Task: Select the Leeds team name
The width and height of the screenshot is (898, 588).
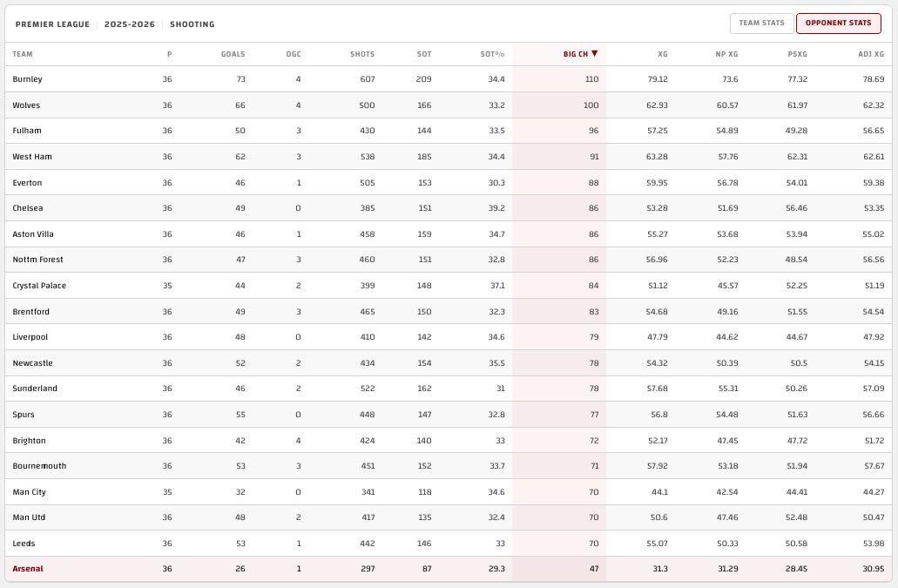Action: tap(24, 544)
